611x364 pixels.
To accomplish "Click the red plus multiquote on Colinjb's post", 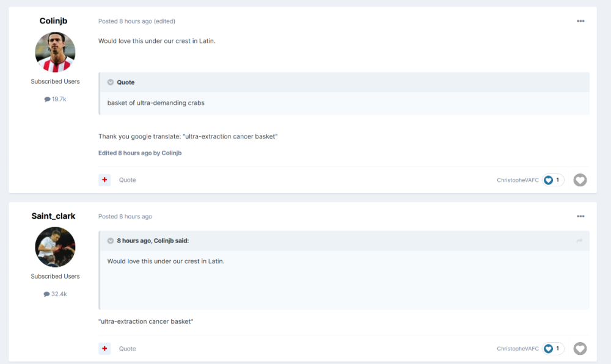I will (104, 180).
